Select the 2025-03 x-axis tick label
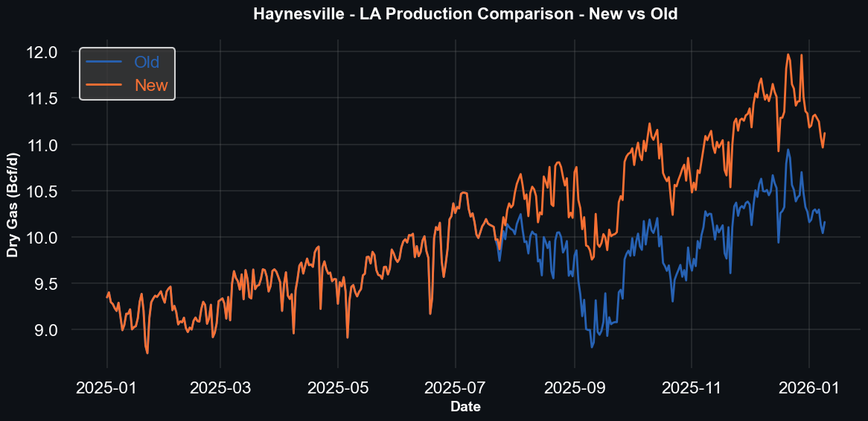This screenshot has width=868, height=421. [220, 387]
